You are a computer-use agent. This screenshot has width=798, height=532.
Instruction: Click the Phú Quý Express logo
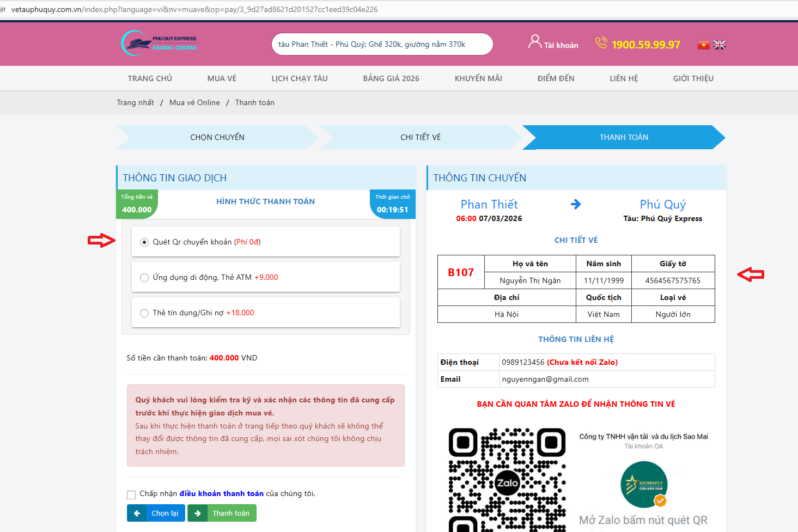tap(159, 43)
